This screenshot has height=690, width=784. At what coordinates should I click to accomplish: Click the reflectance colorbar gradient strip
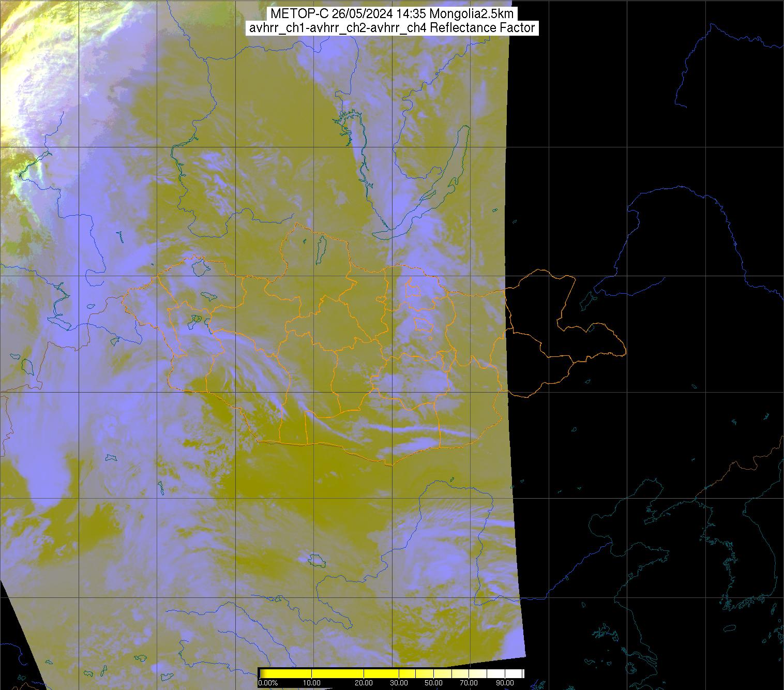click(x=391, y=673)
